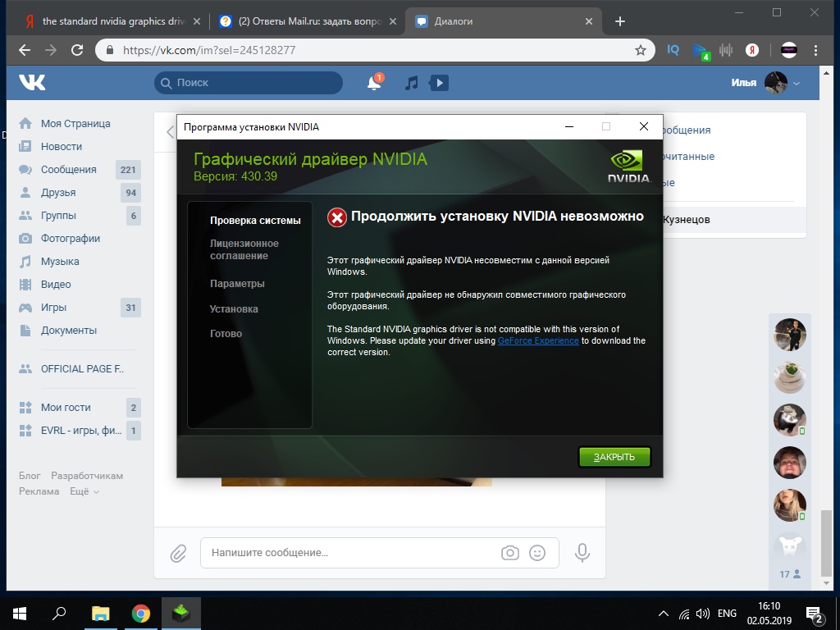The width and height of the screenshot is (840, 630).
Task: Open Разработчикам footer link
Action: click(x=87, y=476)
